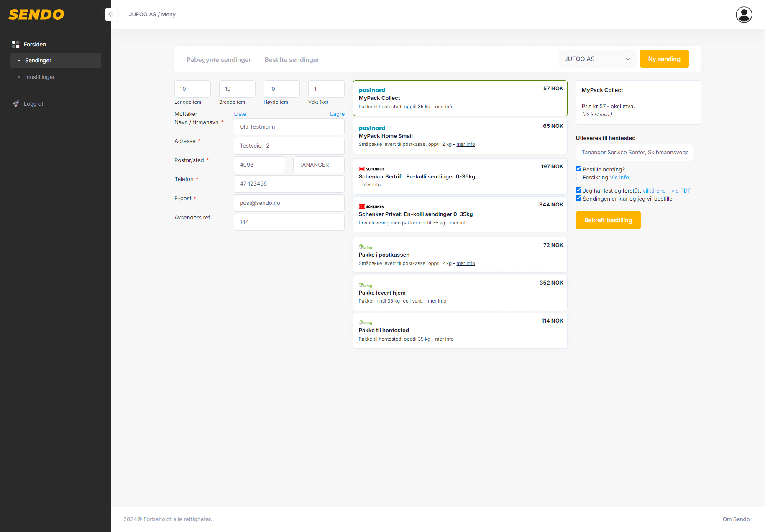Open the JUFOO AS company dropdown
The height and width of the screenshot is (532, 765).
point(597,59)
